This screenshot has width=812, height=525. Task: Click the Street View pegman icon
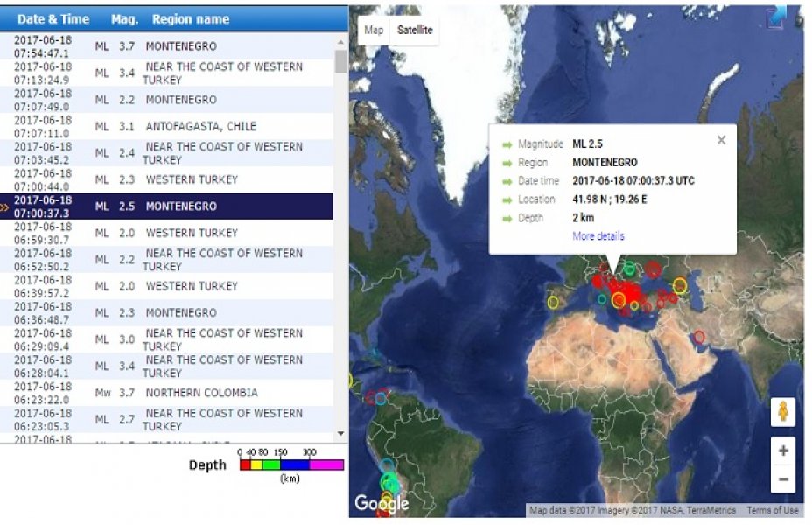pos(782,412)
